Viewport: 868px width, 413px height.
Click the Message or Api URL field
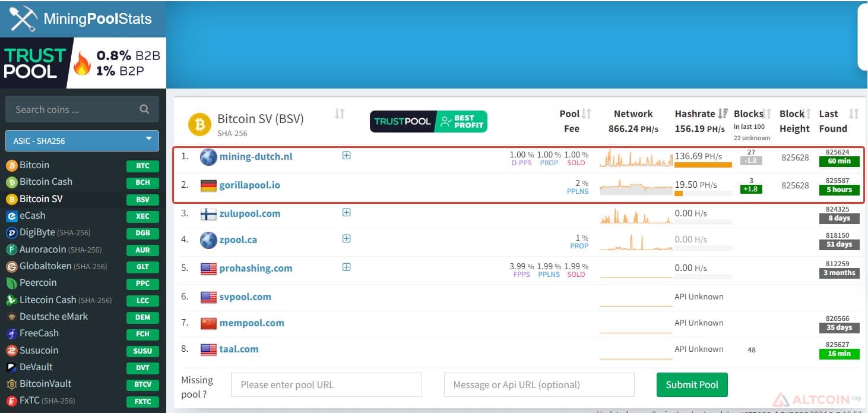click(539, 384)
